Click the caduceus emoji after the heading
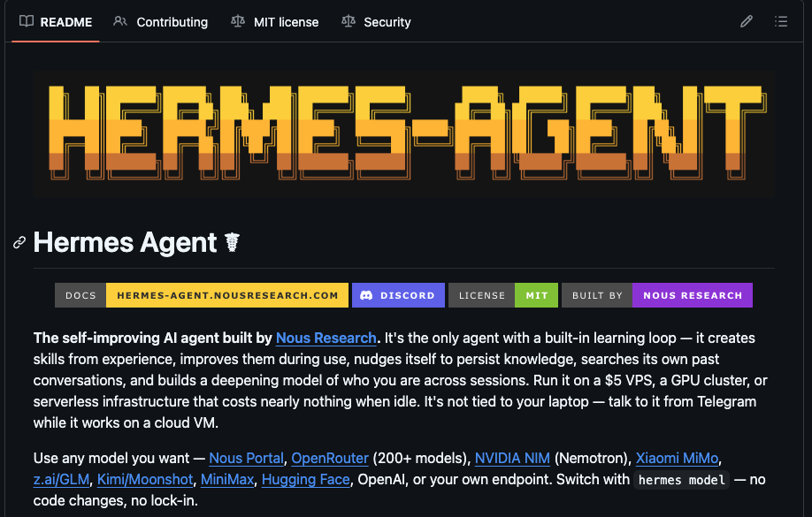The width and height of the screenshot is (812, 517). pos(232,242)
